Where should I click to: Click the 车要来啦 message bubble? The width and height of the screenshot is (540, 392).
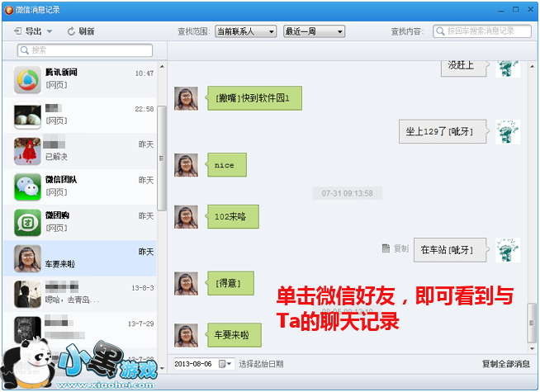point(233,335)
